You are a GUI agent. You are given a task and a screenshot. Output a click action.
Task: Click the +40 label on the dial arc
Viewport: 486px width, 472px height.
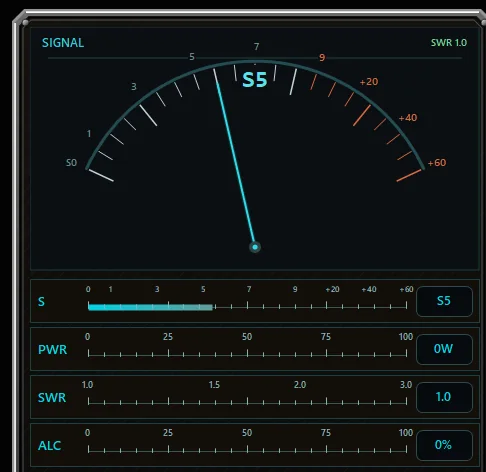pyautogui.click(x=408, y=118)
